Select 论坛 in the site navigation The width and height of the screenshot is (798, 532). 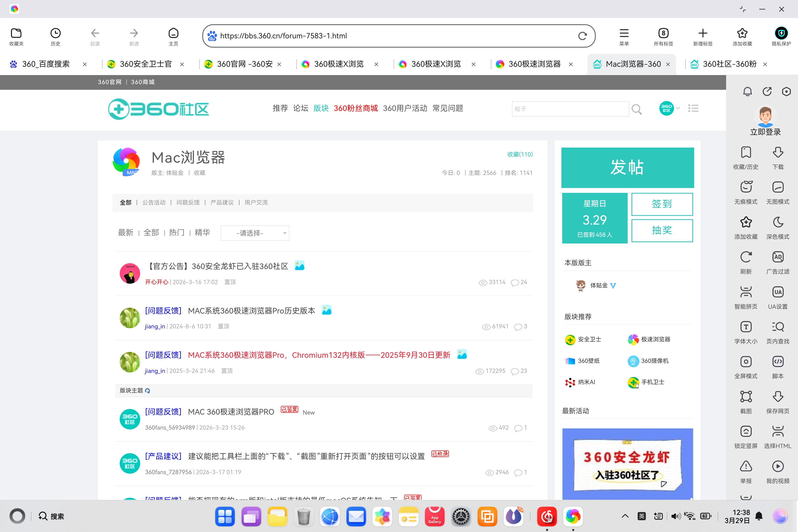tap(301, 108)
